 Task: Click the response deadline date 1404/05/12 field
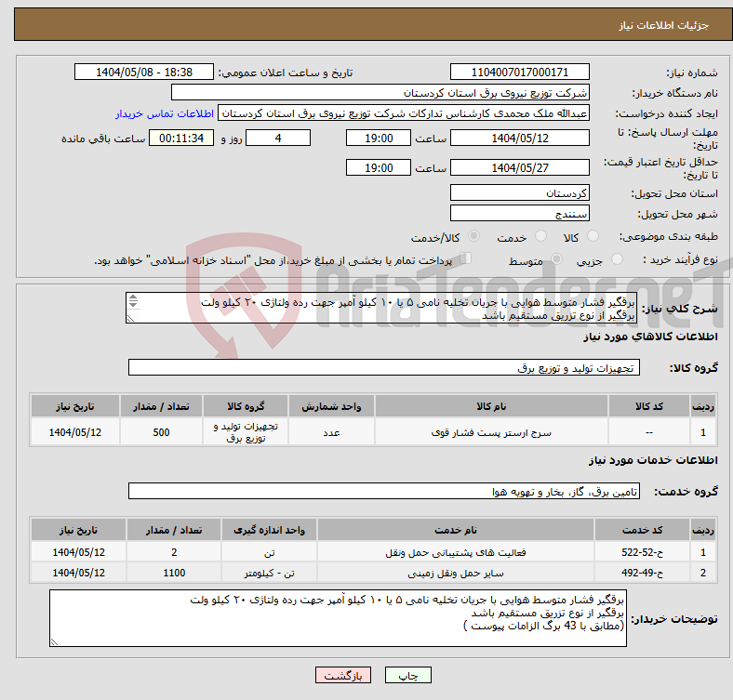[519, 139]
